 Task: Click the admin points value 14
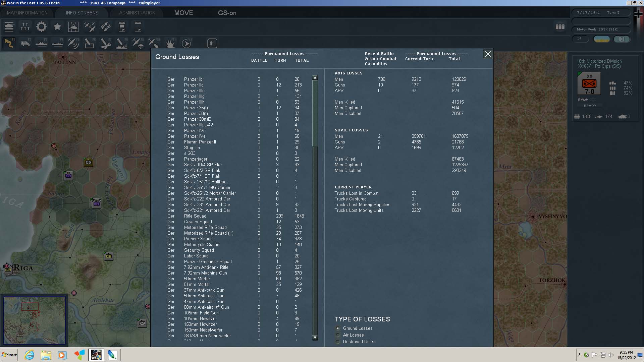coord(580,39)
